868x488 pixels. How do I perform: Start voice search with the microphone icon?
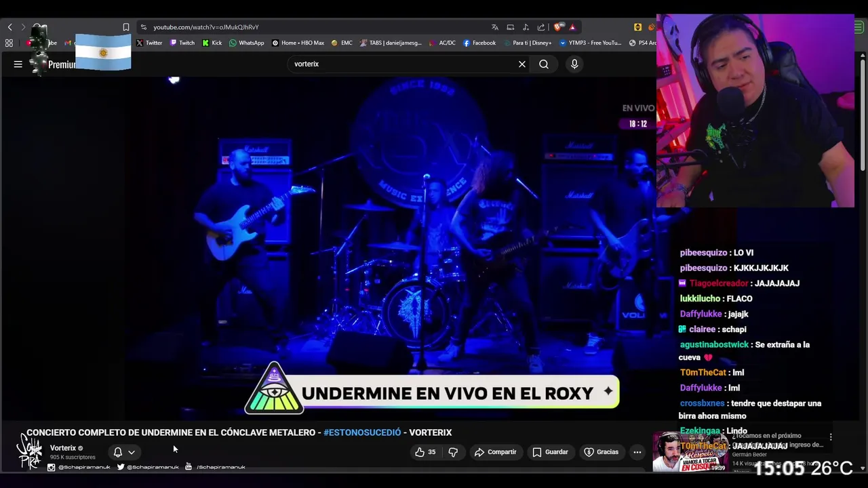(x=574, y=64)
